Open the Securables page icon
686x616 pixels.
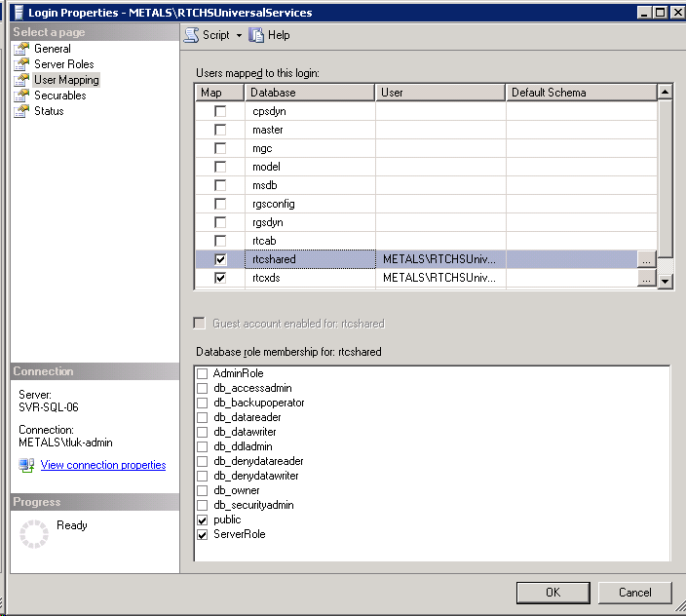point(21,96)
